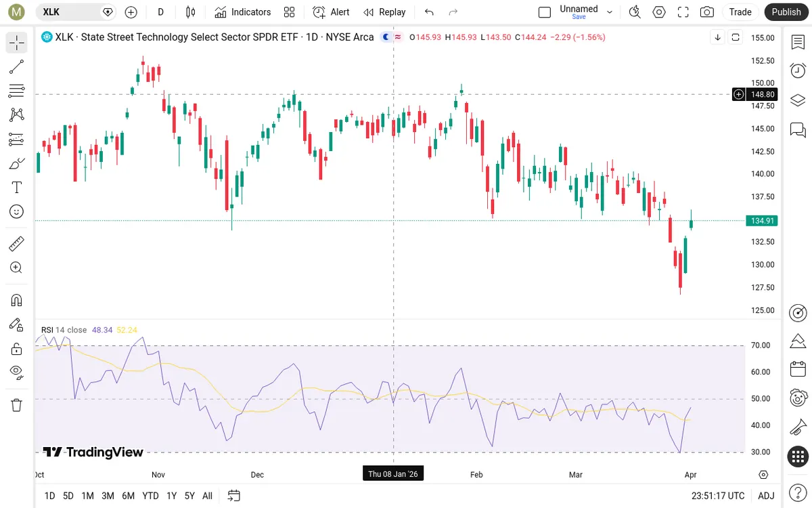Toggle pane maximize button in chart header
The width and height of the screenshot is (812, 508).
736,37
